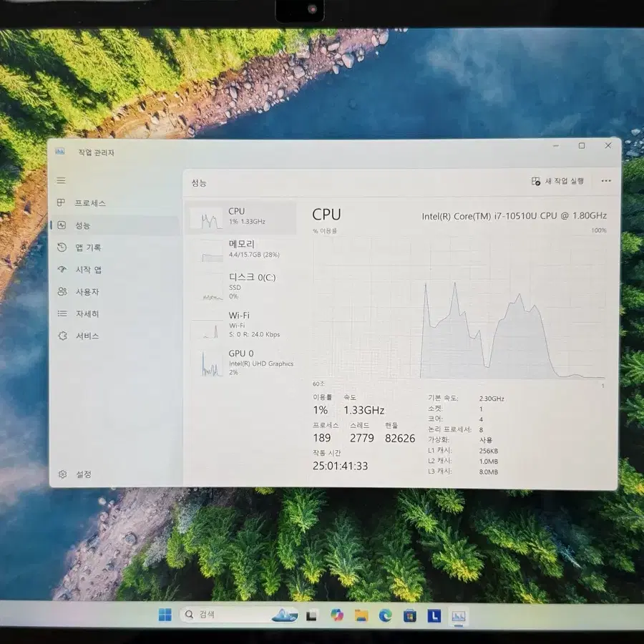Open the 서비스 (Services) page
The image size is (644, 644).
(115, 336)
